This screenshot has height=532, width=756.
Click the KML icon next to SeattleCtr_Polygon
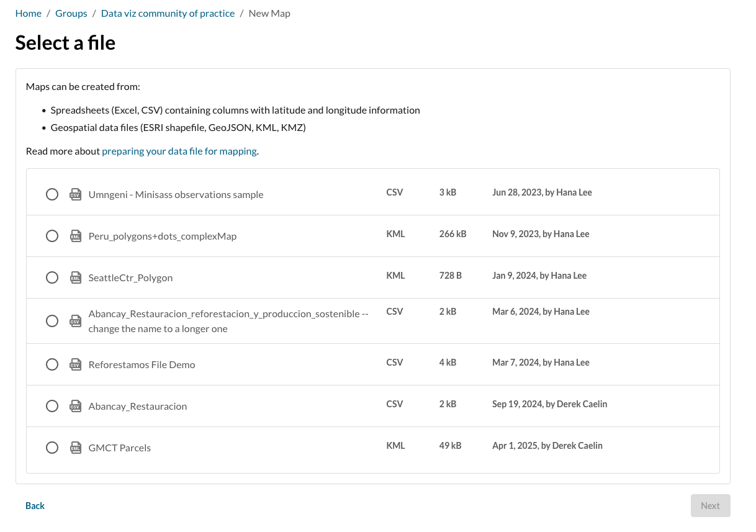(76, 277)
